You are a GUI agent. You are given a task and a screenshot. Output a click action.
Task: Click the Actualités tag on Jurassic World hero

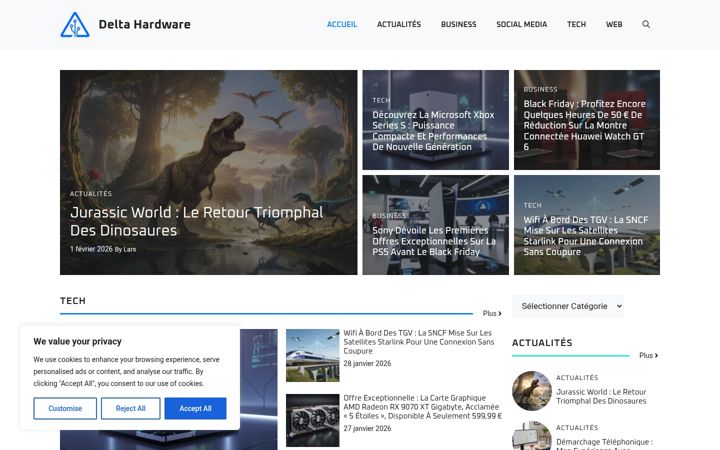(90, 194)
